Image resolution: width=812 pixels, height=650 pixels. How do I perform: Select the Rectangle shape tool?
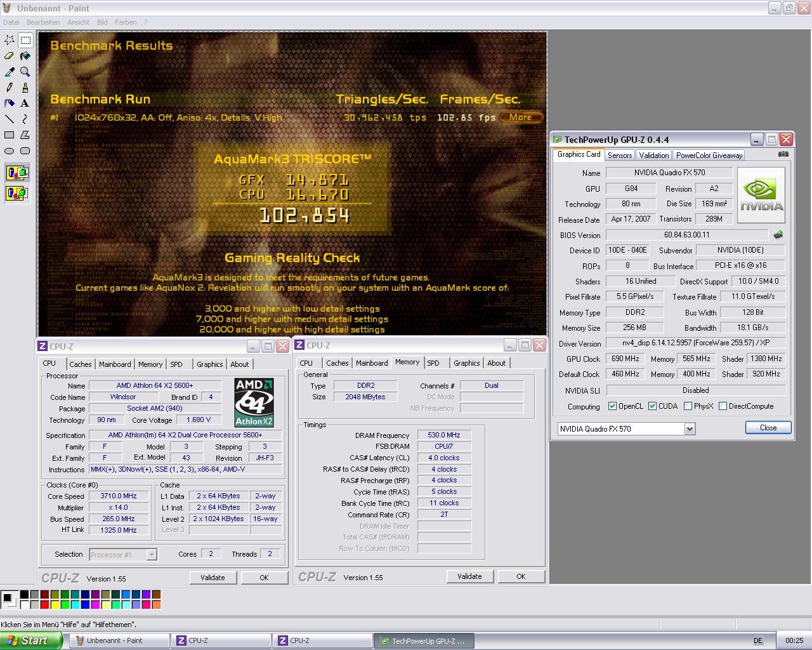coord(10,135)
